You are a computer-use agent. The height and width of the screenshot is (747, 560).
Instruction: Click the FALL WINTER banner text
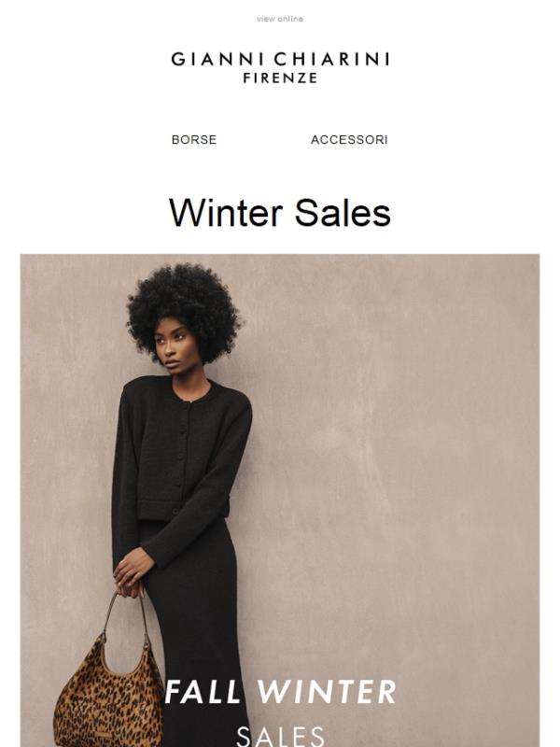coord(280,692)
